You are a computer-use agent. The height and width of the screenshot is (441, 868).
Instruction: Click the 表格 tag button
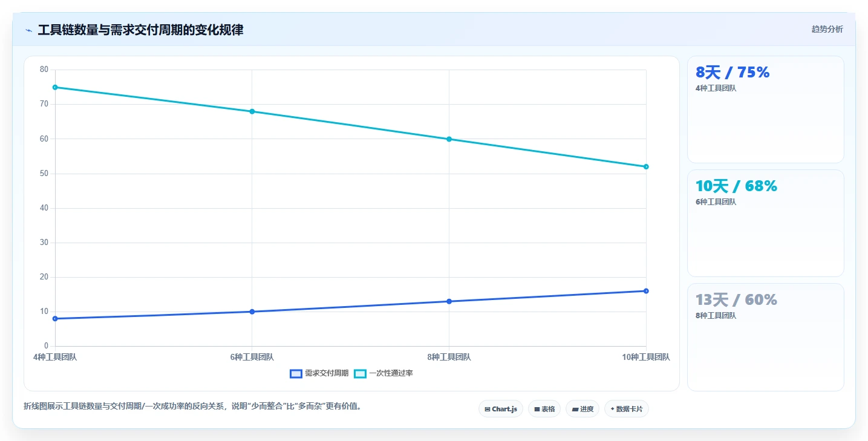[x=544, y=409]
